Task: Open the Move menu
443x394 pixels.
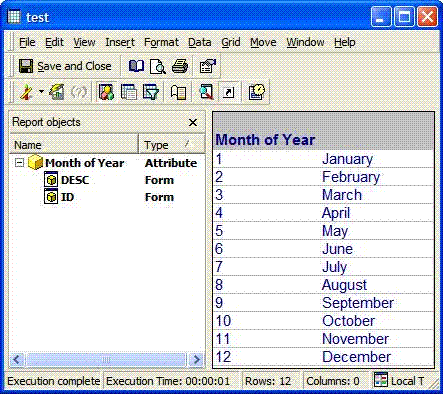Action: tap(263, 42)
